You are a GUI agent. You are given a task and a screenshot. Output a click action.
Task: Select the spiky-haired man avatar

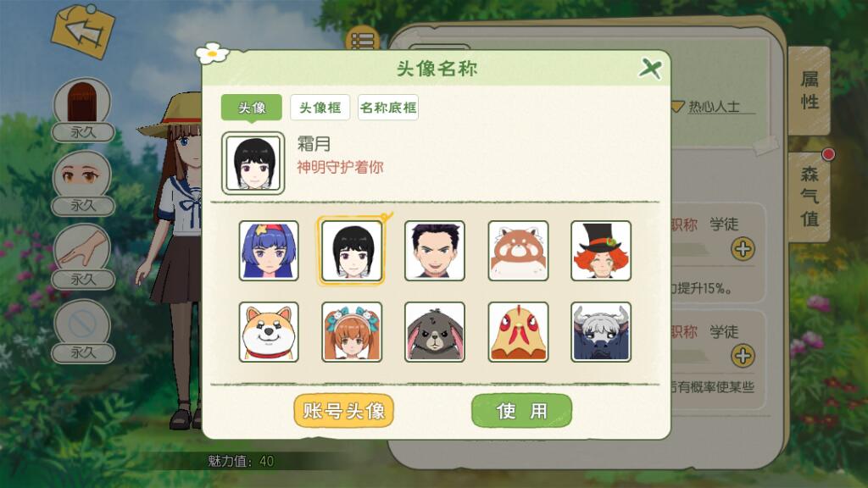pyautogui.click(x=435, y=251)
